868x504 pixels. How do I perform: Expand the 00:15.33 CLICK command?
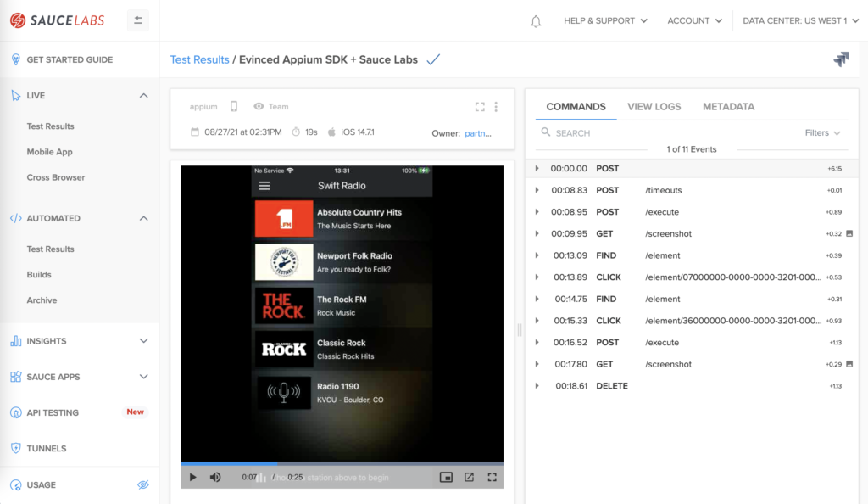pyautogui.click(x=537, y=321)
